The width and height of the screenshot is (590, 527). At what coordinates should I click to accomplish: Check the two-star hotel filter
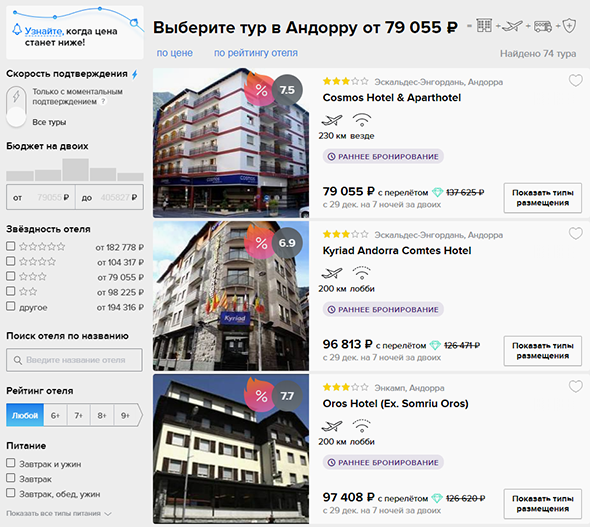pos(11,291)
